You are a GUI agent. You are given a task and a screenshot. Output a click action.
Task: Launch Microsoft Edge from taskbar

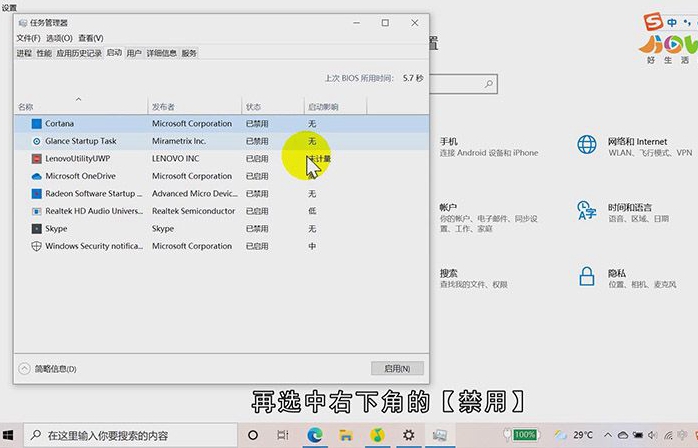pos(315,435)
